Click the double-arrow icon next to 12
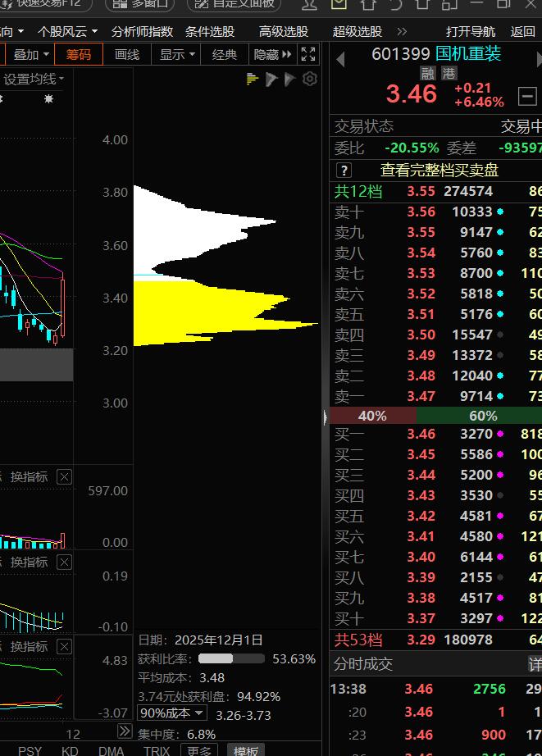Screen dimensions: 542x756 125,731
